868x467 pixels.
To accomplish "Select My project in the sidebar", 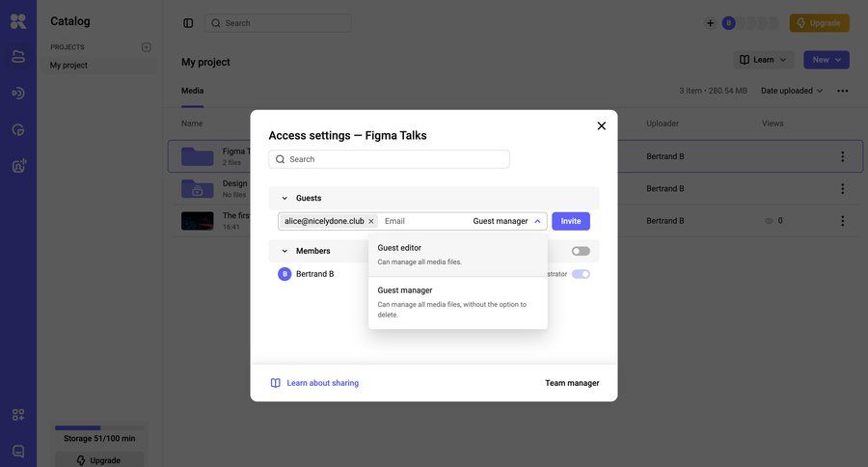I will tap(99, 66).
